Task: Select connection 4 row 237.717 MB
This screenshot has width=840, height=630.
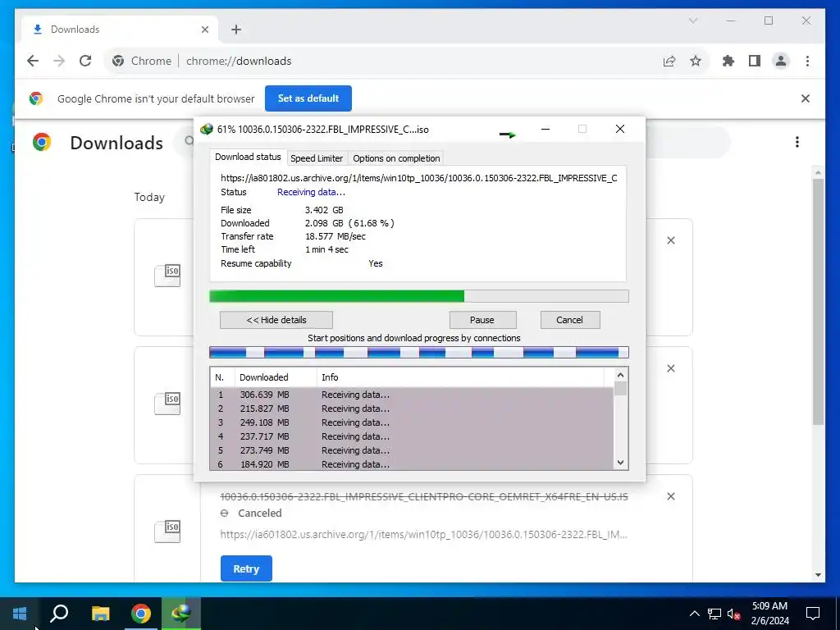Action: (412, 436)
